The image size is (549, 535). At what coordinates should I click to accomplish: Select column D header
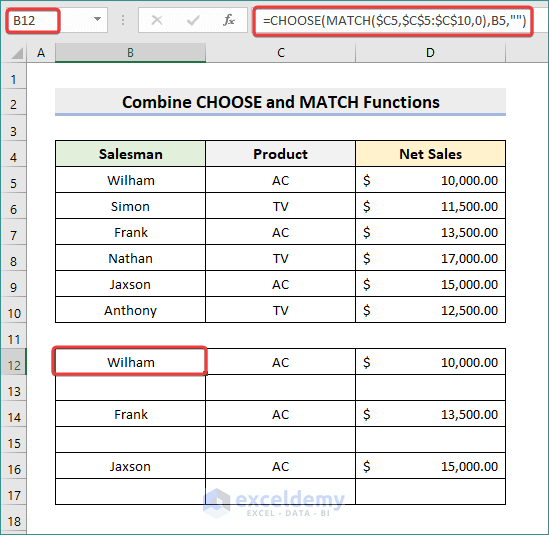tap(430, 53)
